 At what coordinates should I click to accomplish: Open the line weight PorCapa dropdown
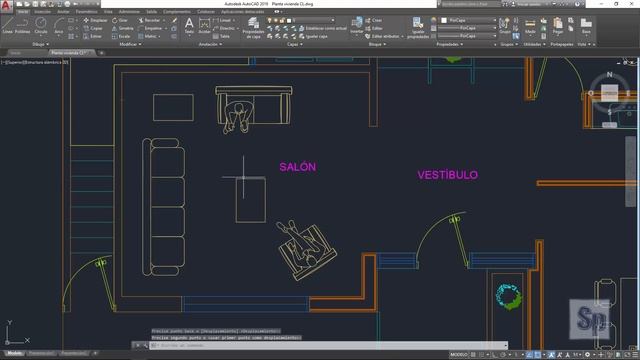tap(467, 28)
